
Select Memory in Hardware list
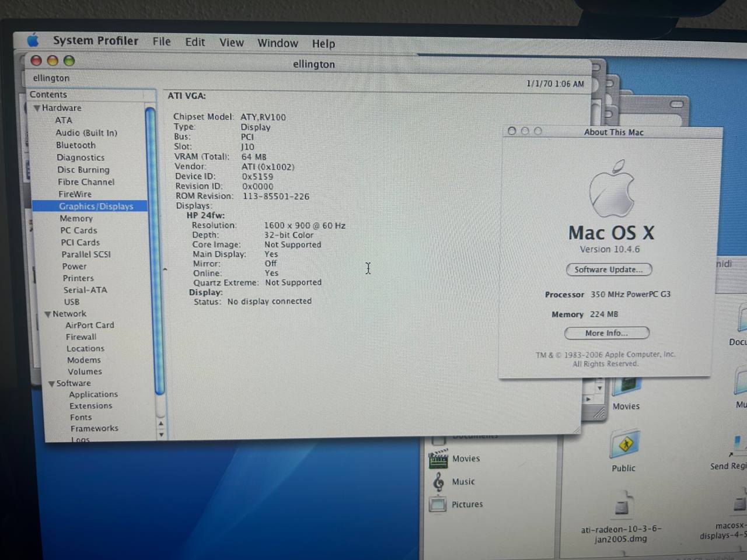76,219
